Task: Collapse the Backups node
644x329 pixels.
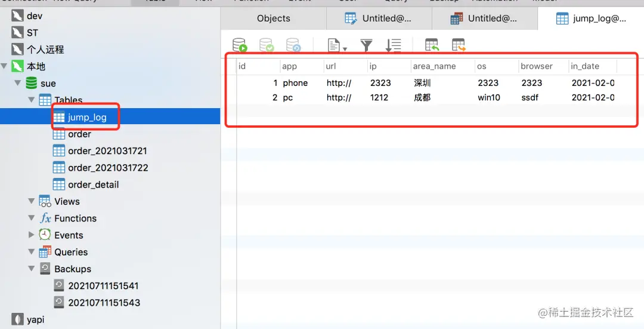Action: (x=31, y=269)
